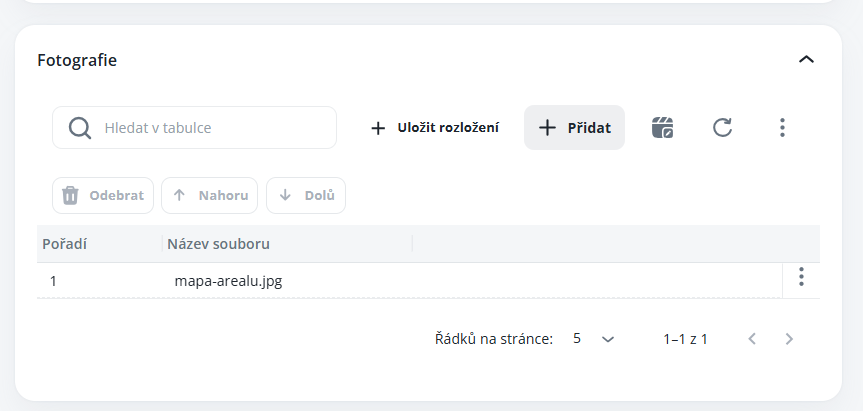Open the row actions menu for mapa-arealu.jpg
Screen dimensions: 863x411
point(801,278)
